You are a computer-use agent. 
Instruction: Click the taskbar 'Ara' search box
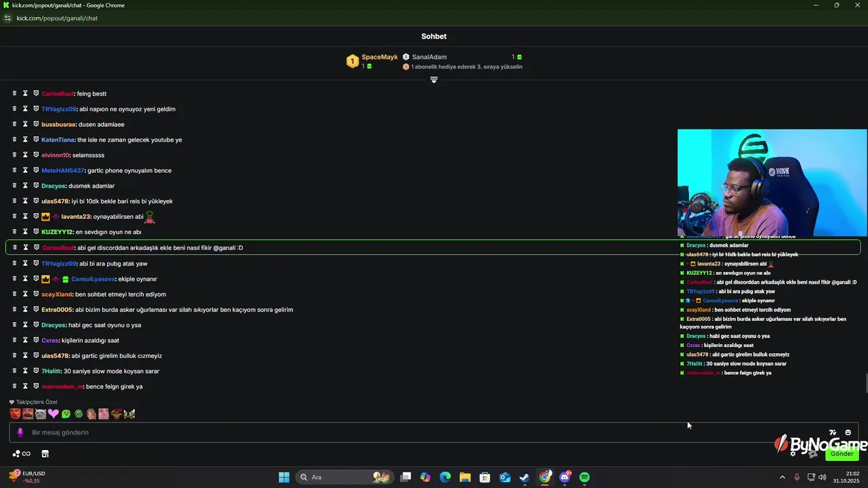tap(344, 477)
